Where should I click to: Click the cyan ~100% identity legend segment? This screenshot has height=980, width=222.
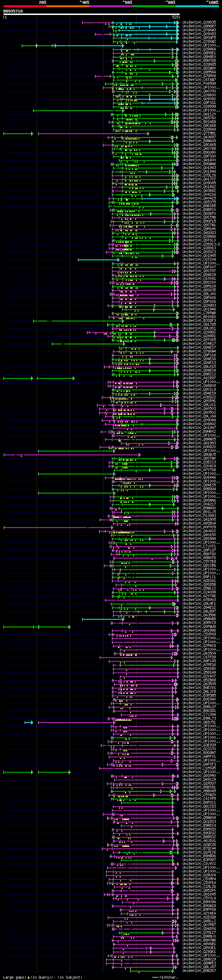pyautogui.click(x=197, y=6)
